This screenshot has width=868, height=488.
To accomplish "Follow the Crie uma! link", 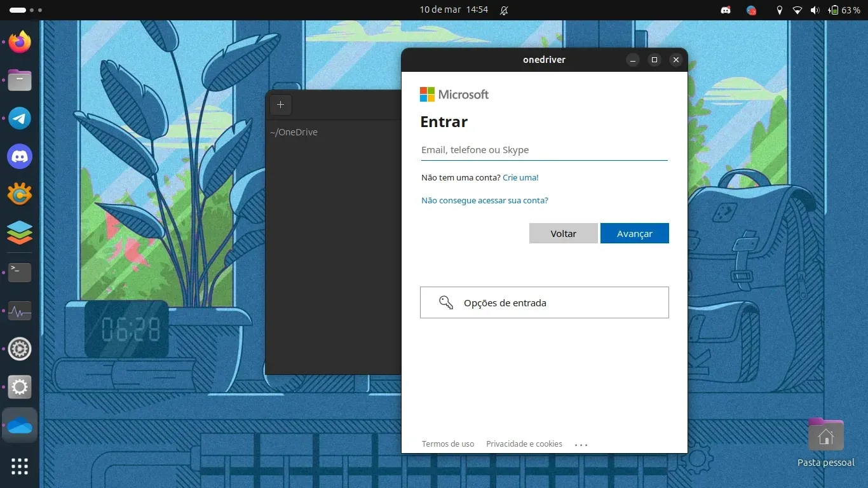I will click(x=520, y=178).
